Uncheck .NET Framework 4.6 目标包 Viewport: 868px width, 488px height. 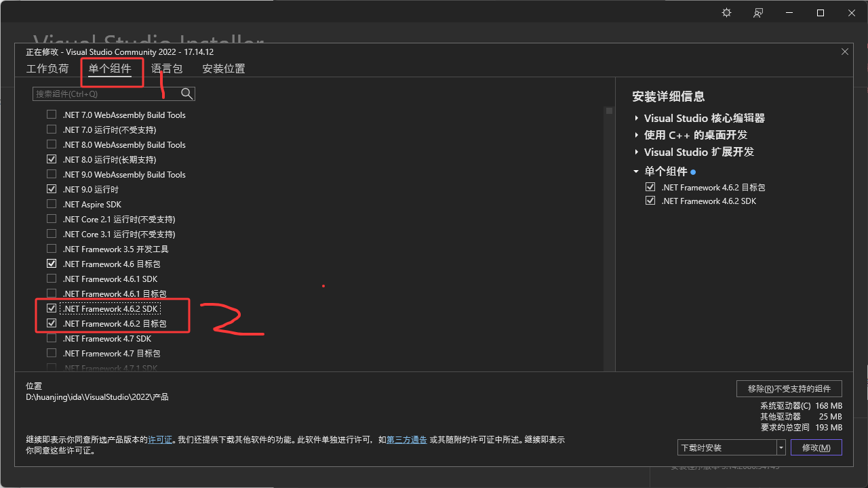52,264
